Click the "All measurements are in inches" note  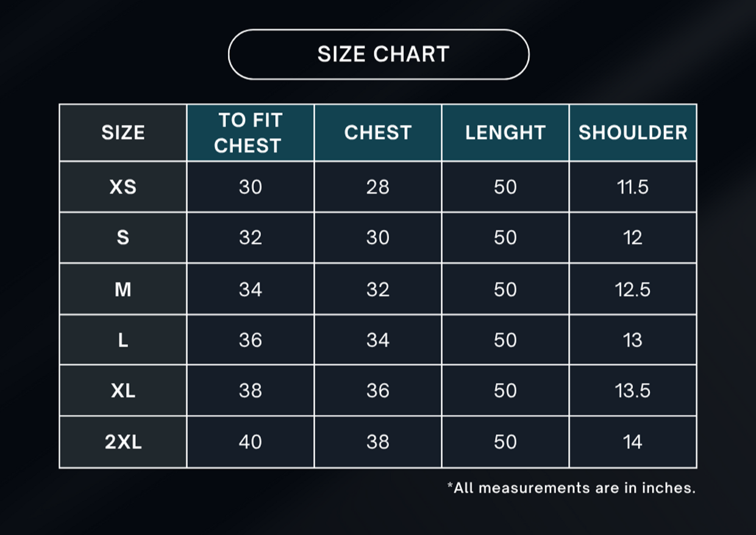(x=571, y=488)
